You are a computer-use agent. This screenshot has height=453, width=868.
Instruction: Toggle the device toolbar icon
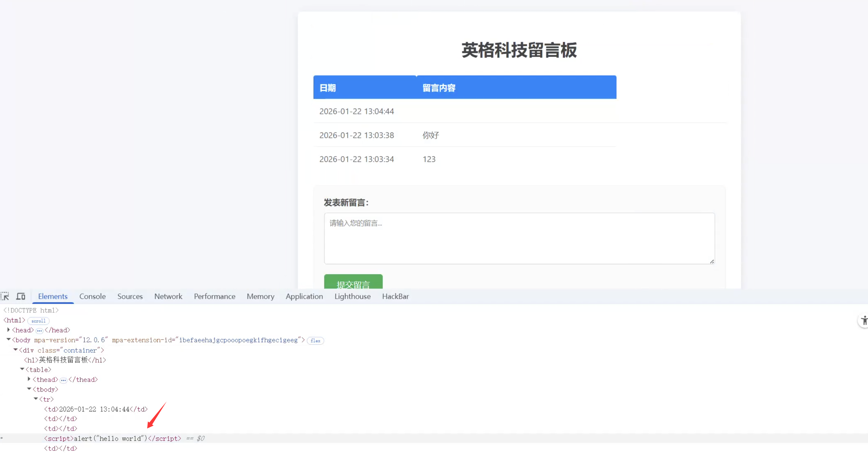21,296
